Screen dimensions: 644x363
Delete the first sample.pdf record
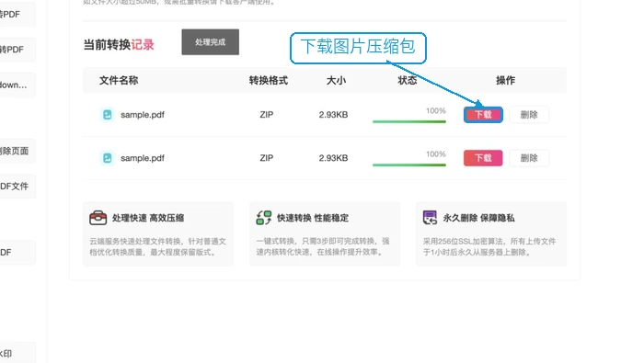[529, 115]
